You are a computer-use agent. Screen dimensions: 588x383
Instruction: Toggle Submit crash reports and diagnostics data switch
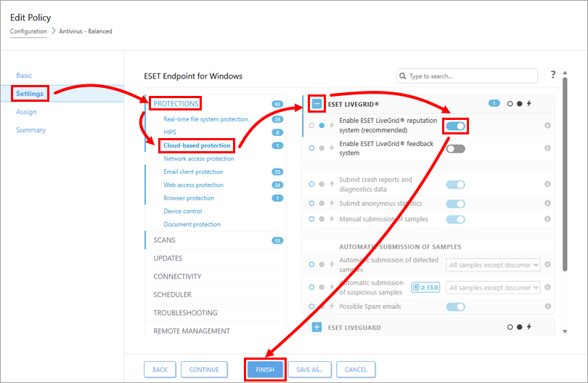(x=456, y=185)
